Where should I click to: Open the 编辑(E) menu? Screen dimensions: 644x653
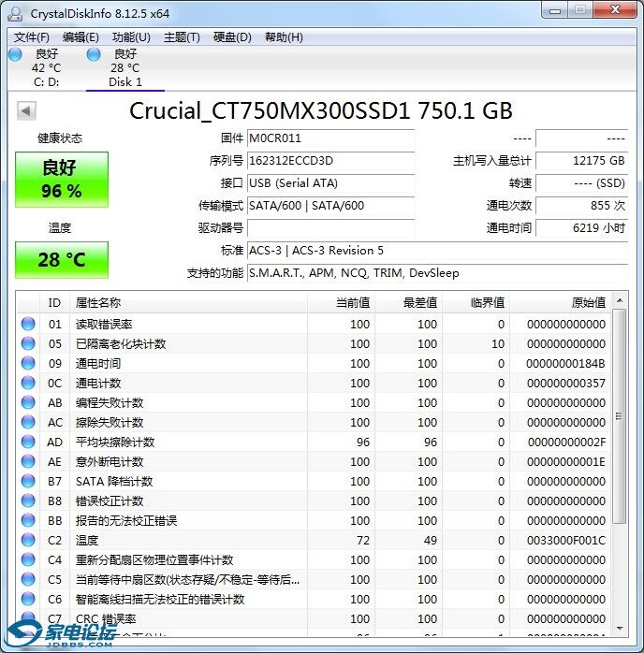coord(80,37)
